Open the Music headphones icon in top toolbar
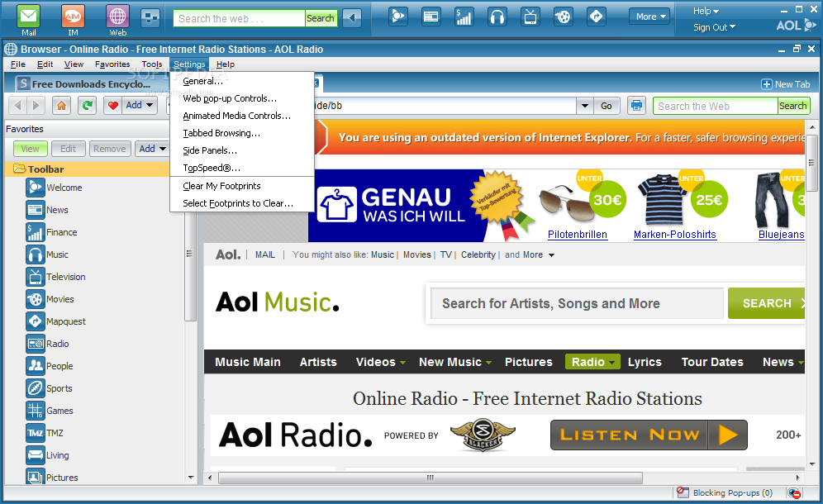The image size is (823, 504). (x=497, y=17)
